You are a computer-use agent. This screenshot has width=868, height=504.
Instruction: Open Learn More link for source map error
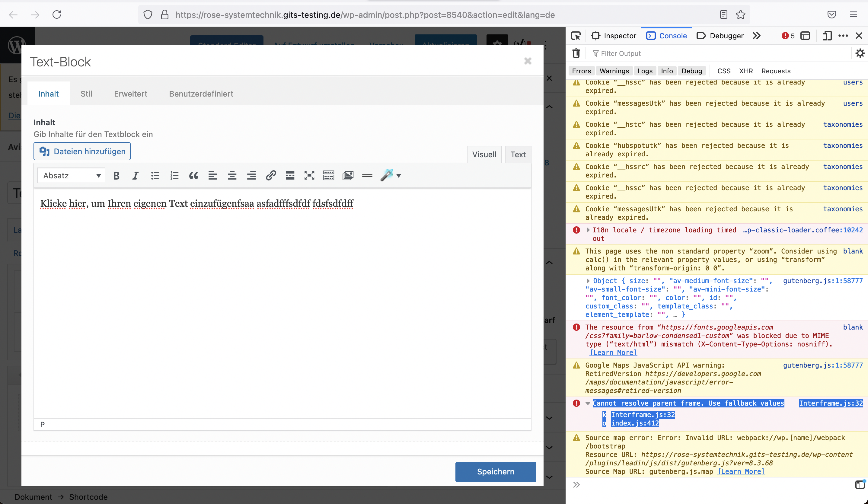(x=741, y=471)
